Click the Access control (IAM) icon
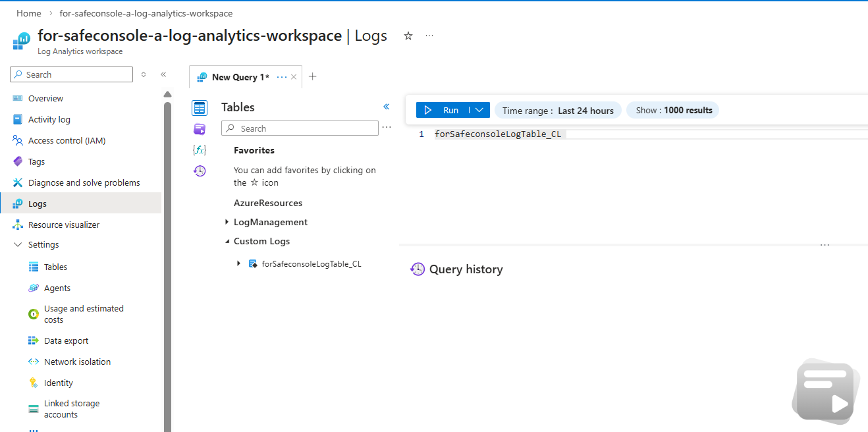 click(18, 140)
